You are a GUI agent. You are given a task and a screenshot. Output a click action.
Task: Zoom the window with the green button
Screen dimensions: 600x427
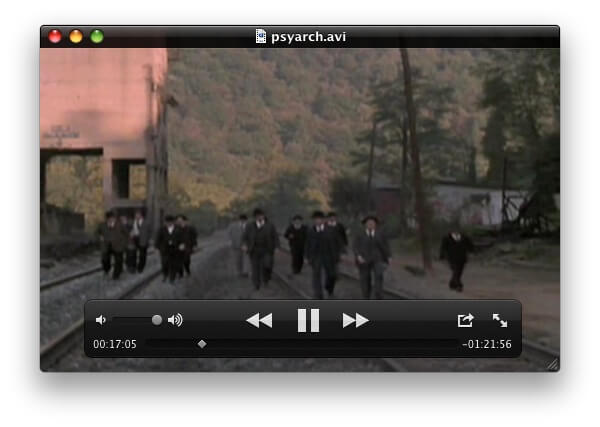click(x=97, y=37)
